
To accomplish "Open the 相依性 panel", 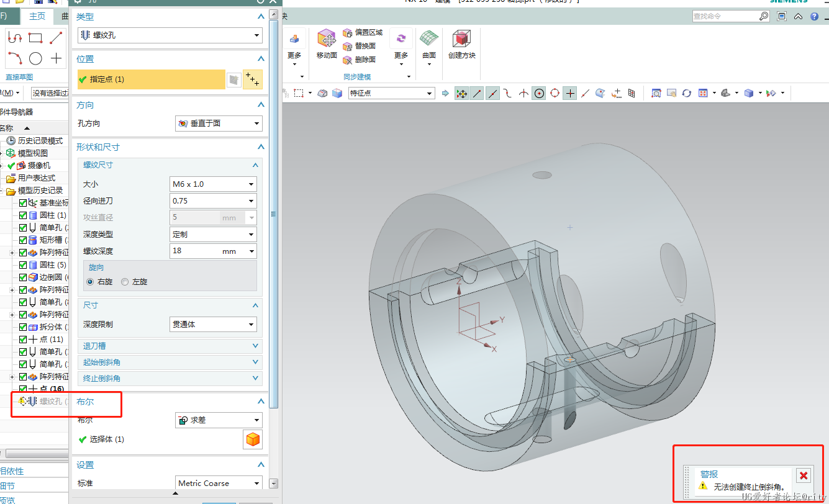I will [34, 471].
